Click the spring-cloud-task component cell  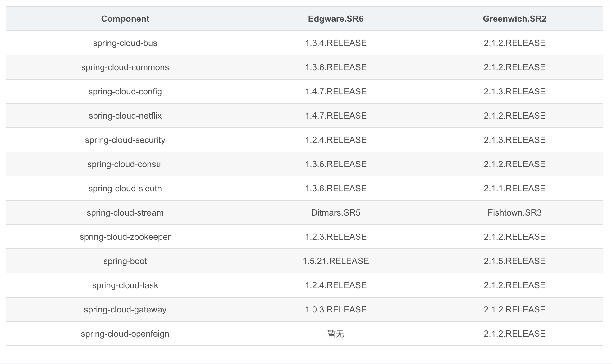click(x=125, y=285)
